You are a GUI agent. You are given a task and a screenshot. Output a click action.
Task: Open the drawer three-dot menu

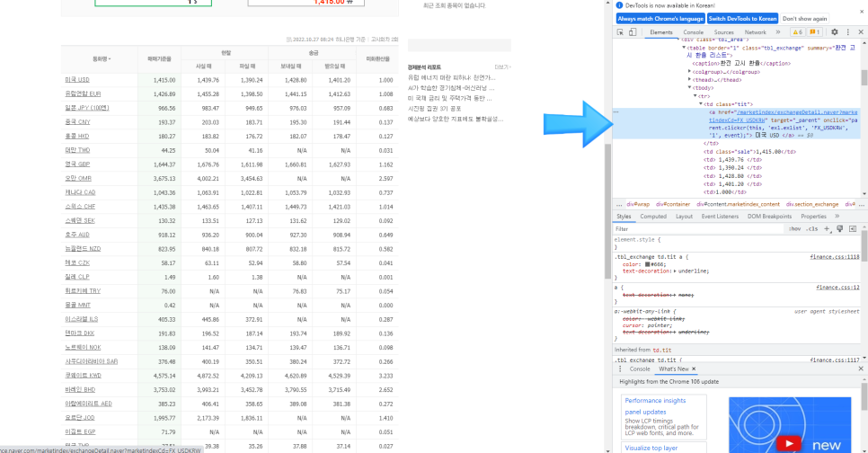click(x=620, y=369)
